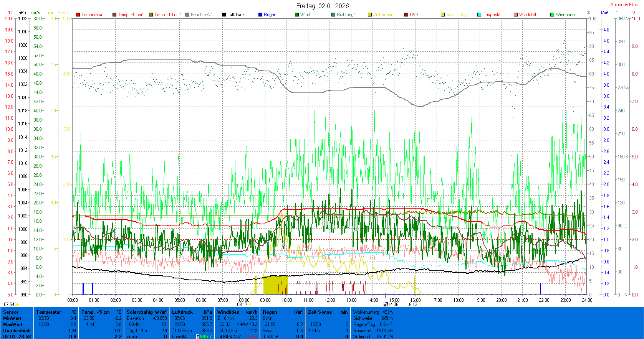Image resolution: width=644 pixels, height=339 pixels.
Task: Click the bright green Windböen legend square
Action: click(552, 15)
